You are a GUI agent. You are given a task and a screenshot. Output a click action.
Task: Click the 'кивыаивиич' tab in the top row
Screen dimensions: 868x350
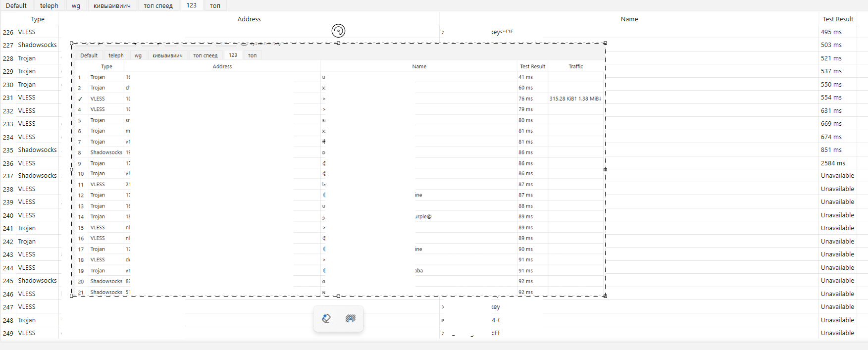pyautogui.click(x=112, y=5)
